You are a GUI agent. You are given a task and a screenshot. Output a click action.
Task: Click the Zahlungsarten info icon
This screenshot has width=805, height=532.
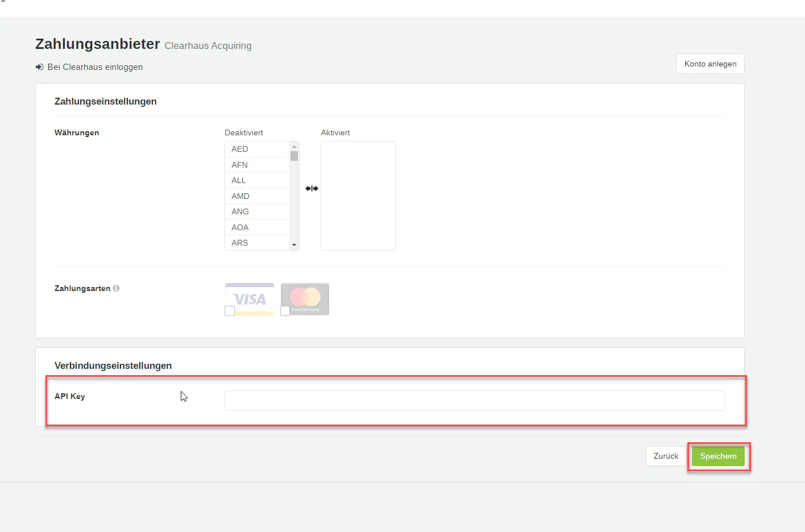tap(116, 288)
